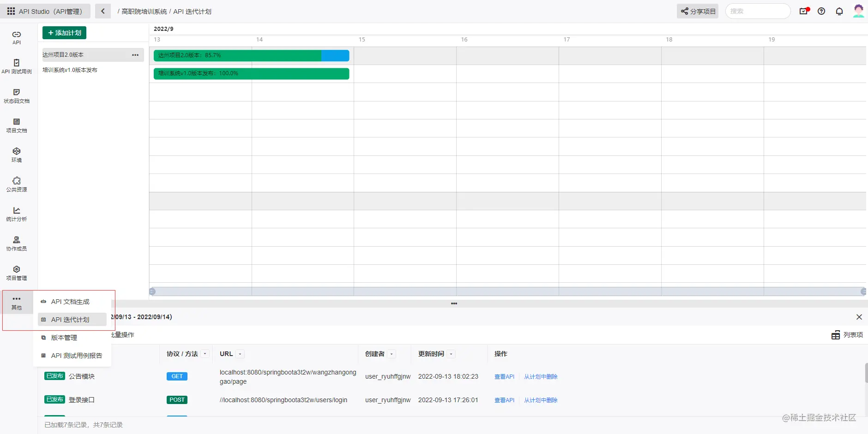This screenshot has width=868, height=434.
Task: Click the vertical scrollbar of API list
Action: coord(866,373)
